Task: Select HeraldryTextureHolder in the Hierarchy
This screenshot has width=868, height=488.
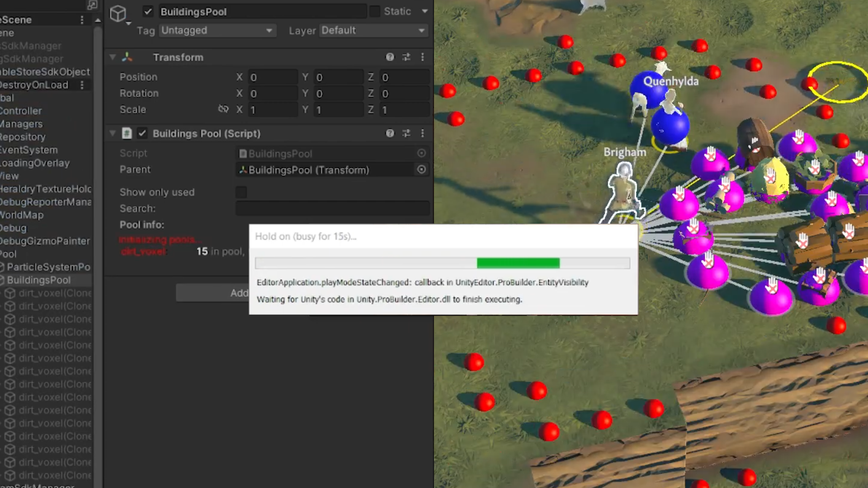Action: click(45, 189)
